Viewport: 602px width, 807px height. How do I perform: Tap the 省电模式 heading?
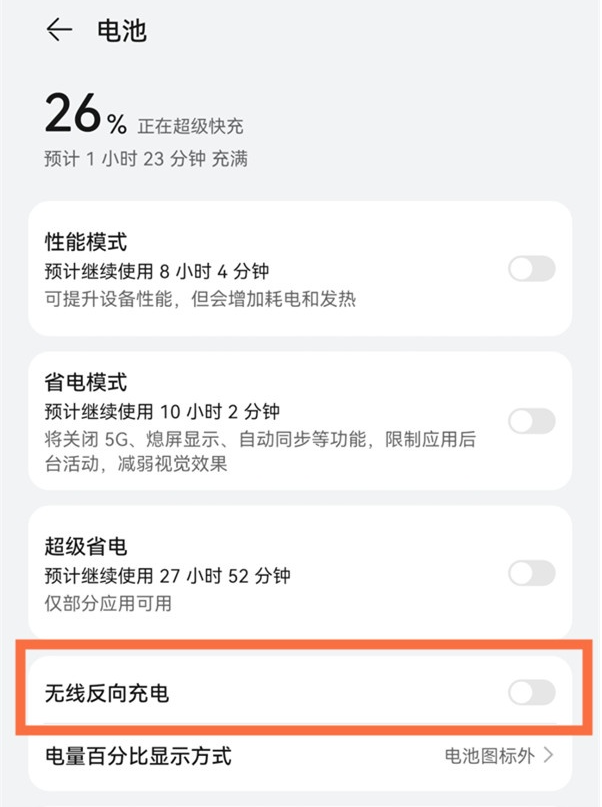point(86,383)
